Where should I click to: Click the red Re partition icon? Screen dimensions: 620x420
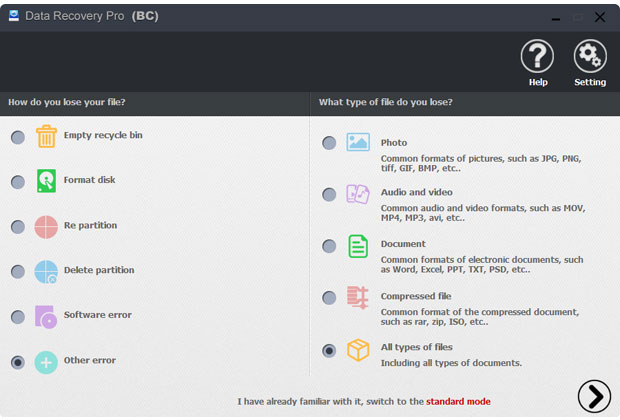click(x=46, y=227)
